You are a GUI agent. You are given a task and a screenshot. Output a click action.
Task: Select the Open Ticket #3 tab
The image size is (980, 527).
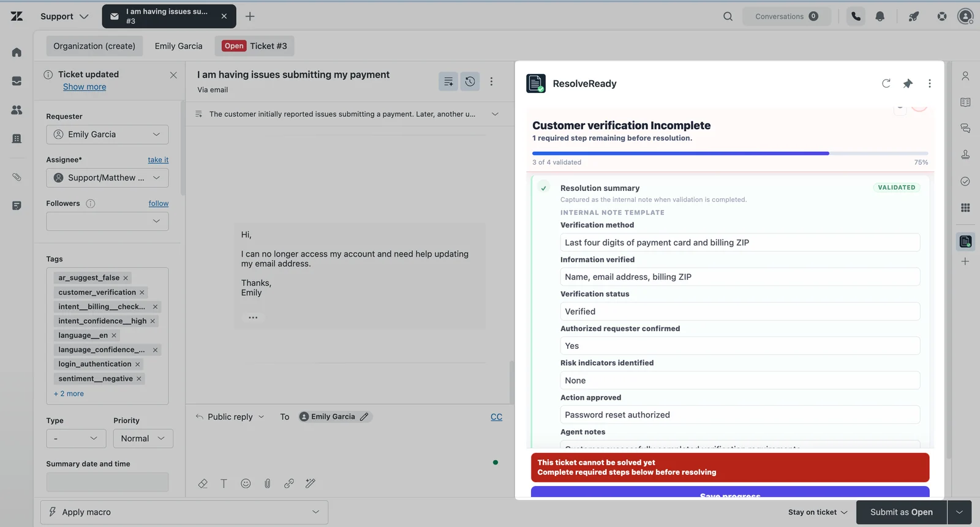(x=255, y=46)
